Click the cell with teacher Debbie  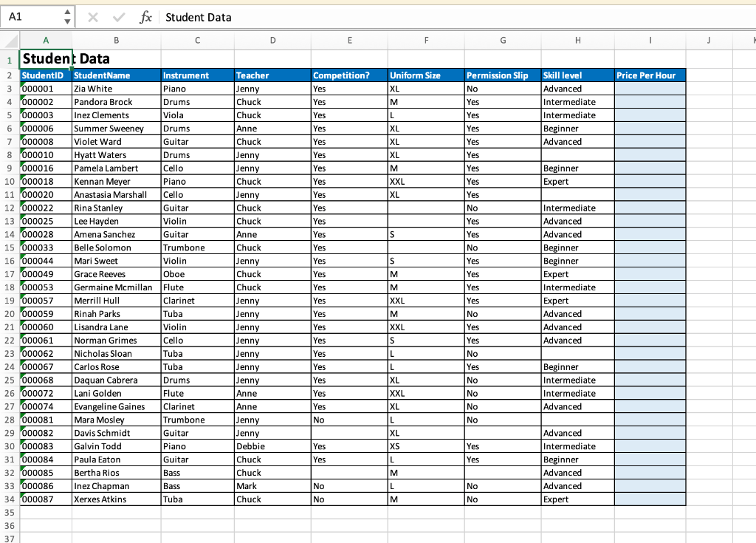tap(272, 446)
